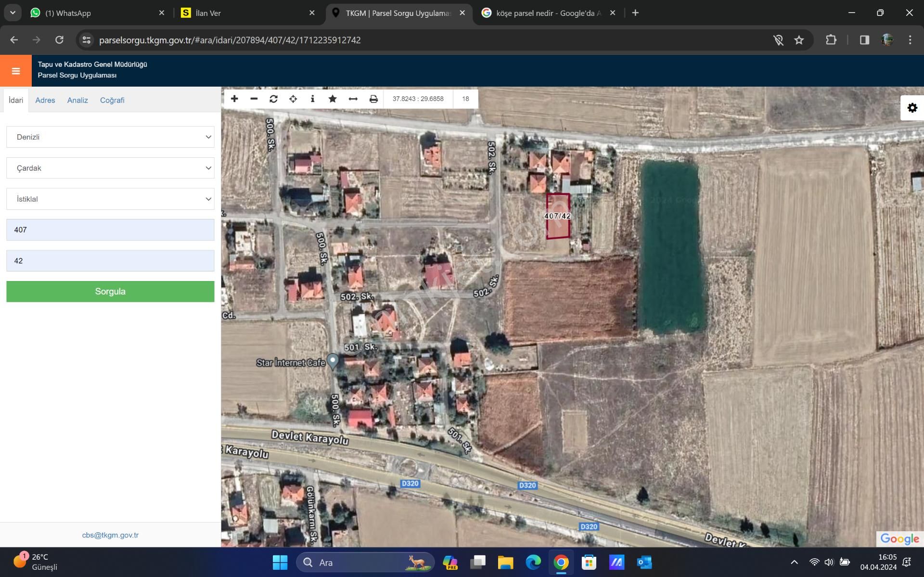
Task: Open favorites star in map toolbar
Action: pyautogui.click(x=333, y=99)
